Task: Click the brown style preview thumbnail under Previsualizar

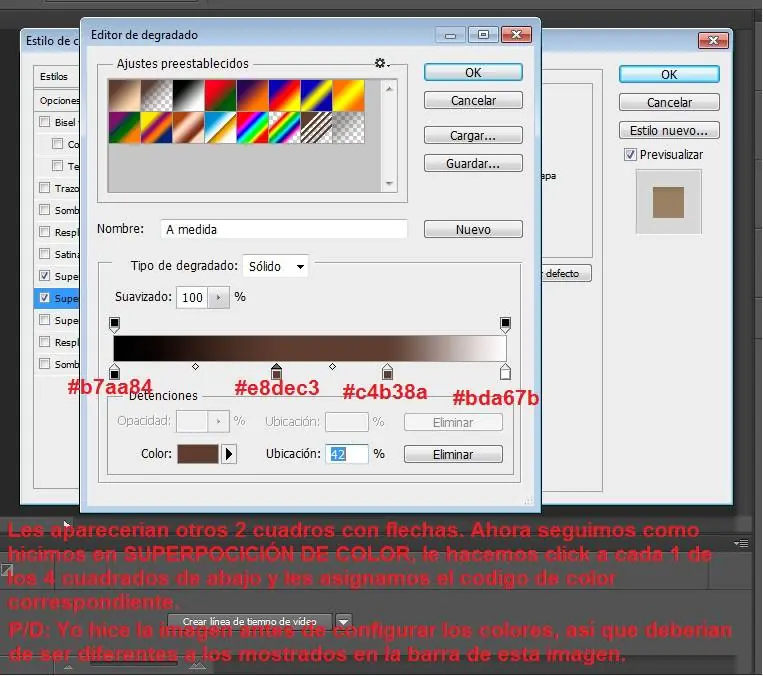Action: click(x=668, y=202)
